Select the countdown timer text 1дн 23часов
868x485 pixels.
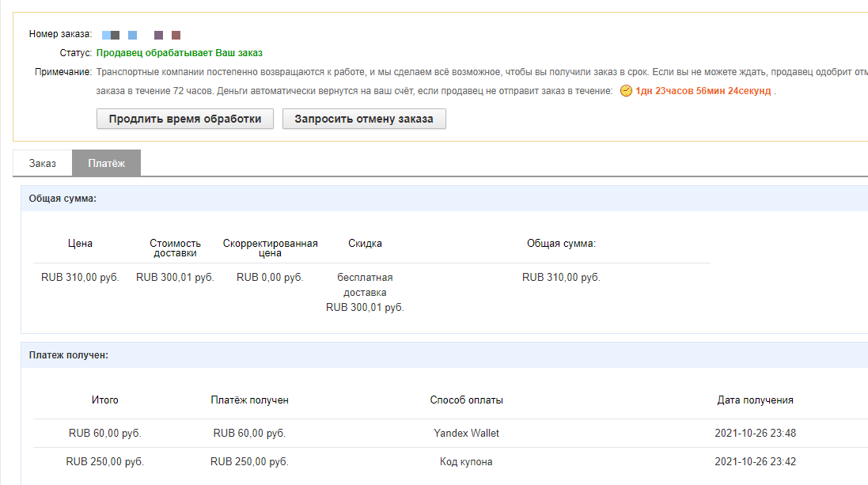664,91
